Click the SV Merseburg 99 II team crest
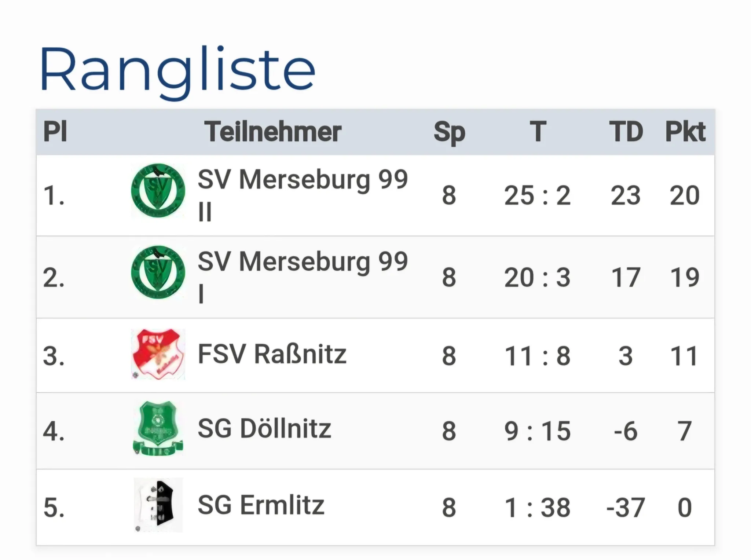This screenshot has height=560, width=751. coord(158,190)
